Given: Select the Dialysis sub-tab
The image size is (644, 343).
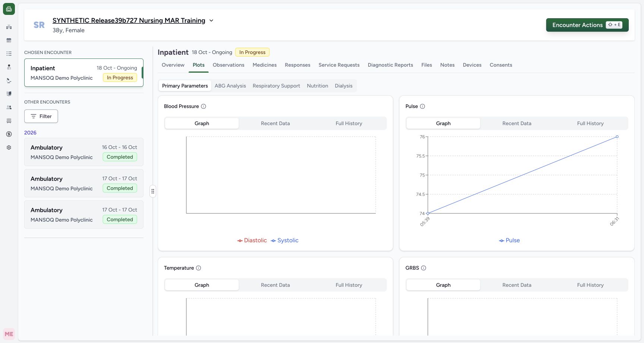Looking at the screenshot, I should tap(344, 86).
